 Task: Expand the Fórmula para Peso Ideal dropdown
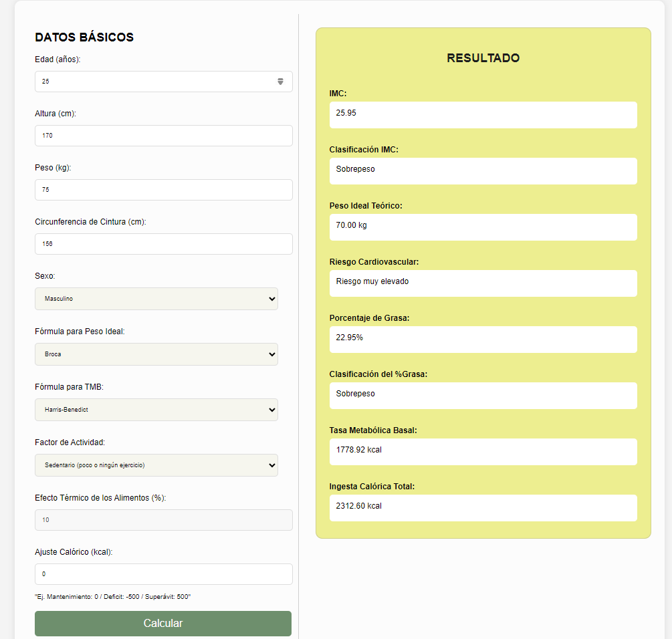[x=156, y=354]
